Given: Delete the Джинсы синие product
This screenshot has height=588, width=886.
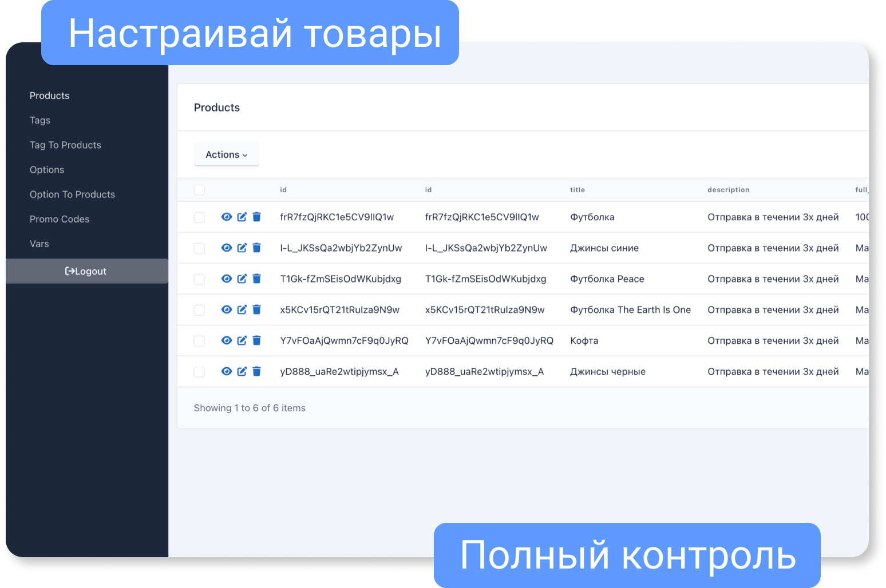Looking at the screenshot, I should coord(256,248).
